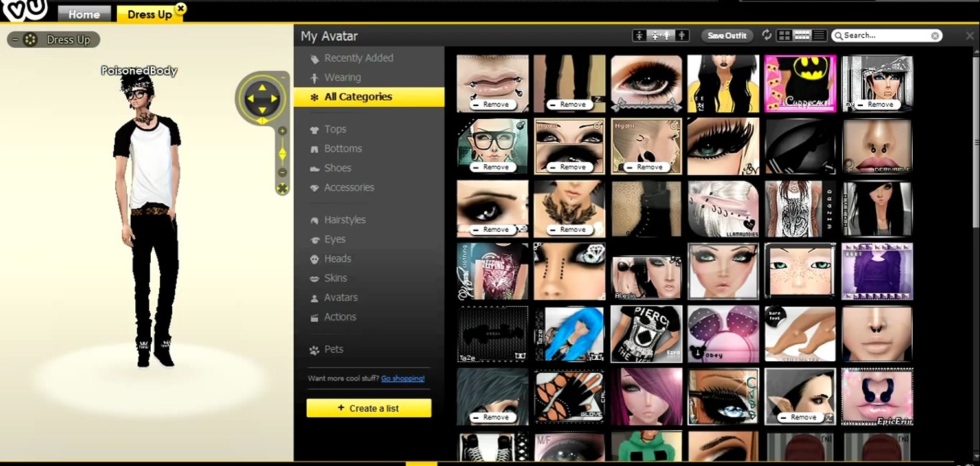Focus the inventory search field
980x466 pixels.
click(x=885, y=36)
